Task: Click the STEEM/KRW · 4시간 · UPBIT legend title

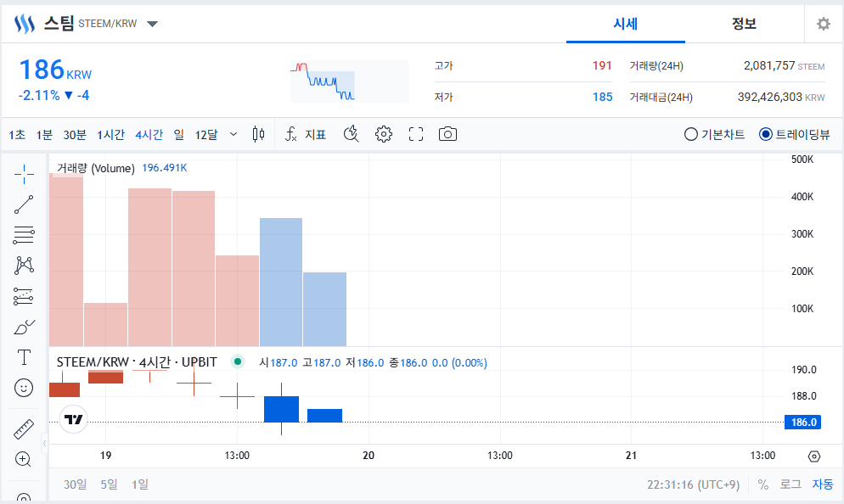Action: [x=137, y=362]
